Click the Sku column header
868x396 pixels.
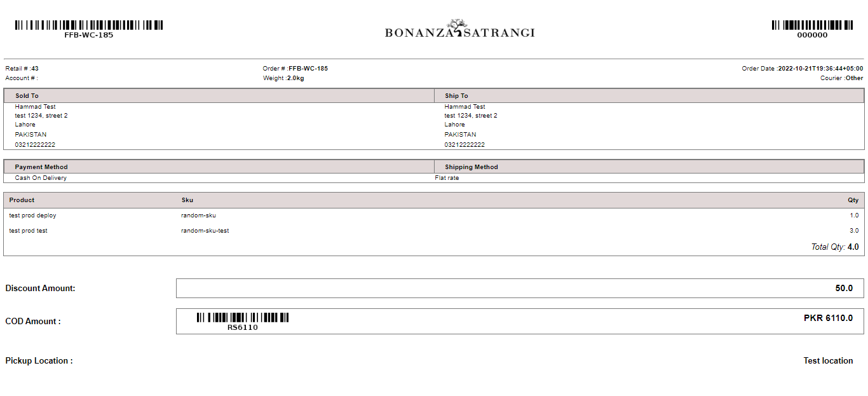187,200
